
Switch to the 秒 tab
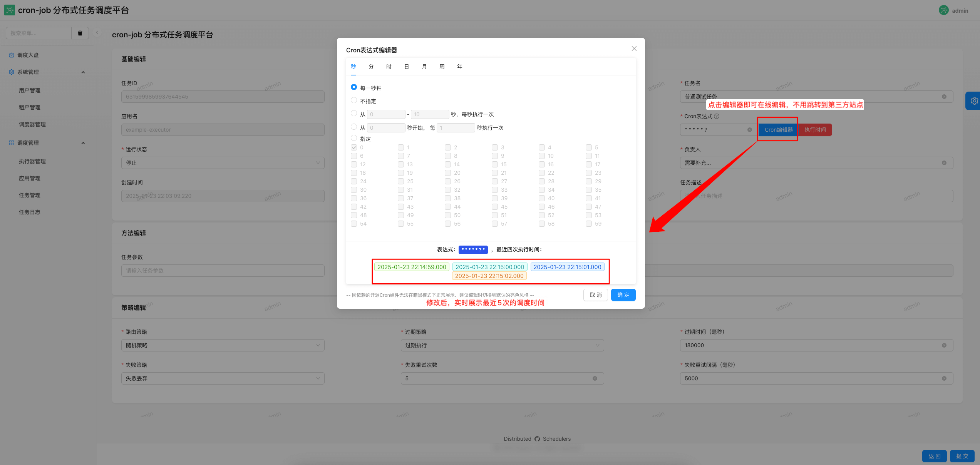[x=353, y=67]
